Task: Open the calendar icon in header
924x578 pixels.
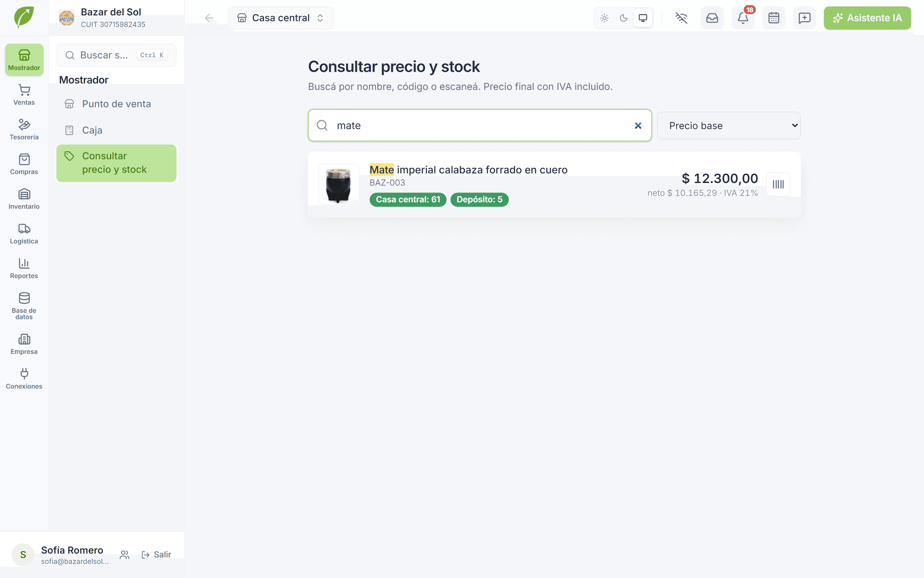Action: 774,18
